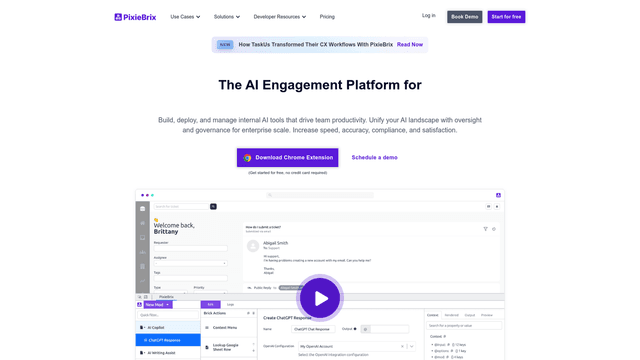Click the Schedule a demo link

374,157
